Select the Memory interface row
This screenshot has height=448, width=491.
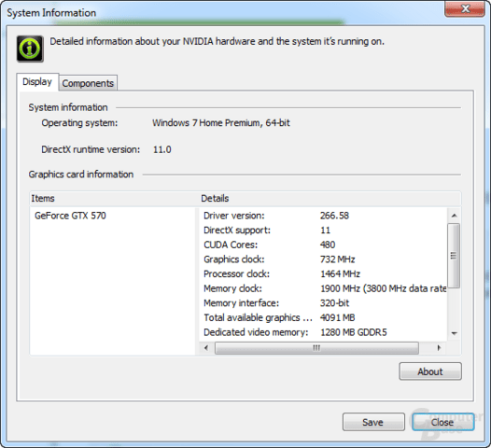[x=323, y=303]
